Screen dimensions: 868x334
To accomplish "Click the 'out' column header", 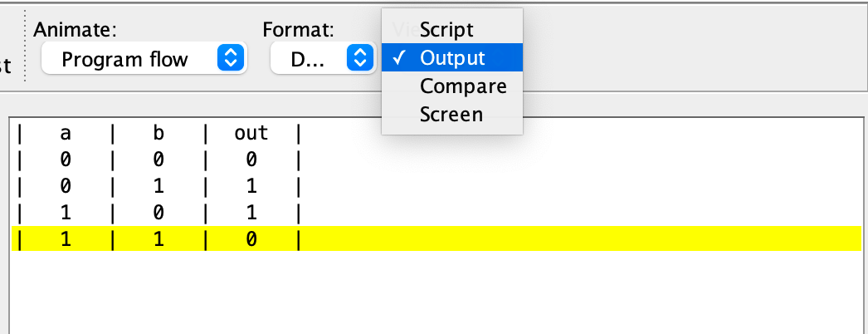I will (x=251, y=133).
